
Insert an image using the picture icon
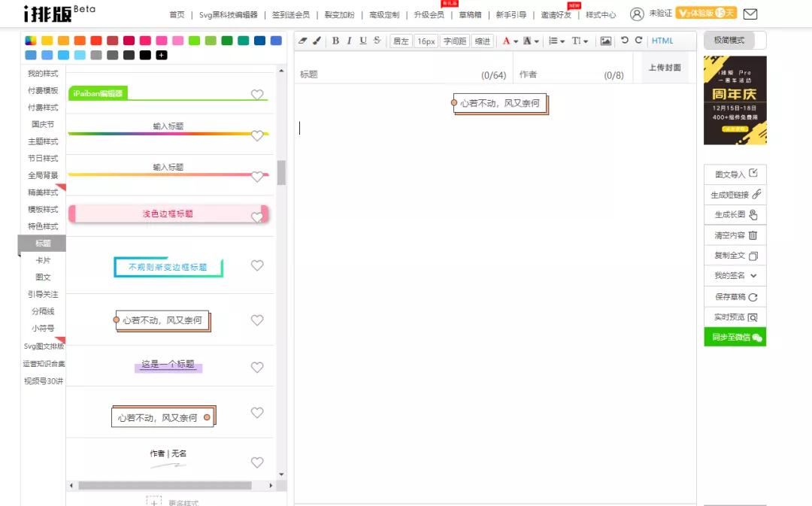606,41
